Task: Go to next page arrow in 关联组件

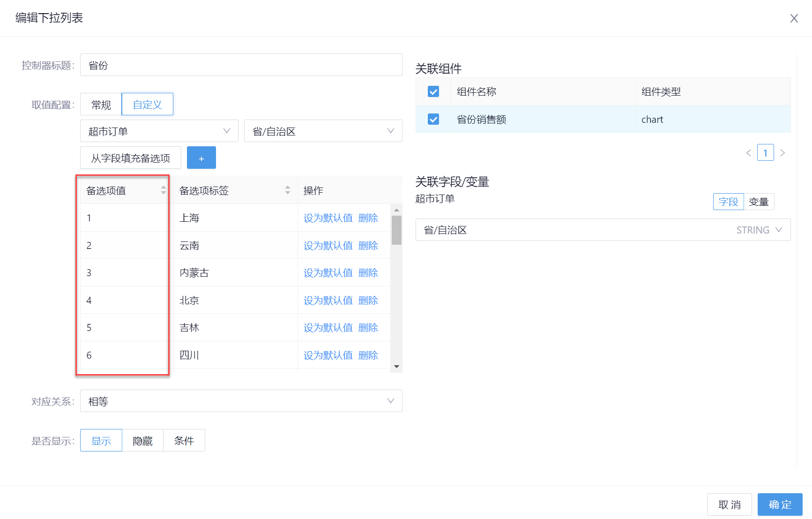Action: click(x=782, y=153)
